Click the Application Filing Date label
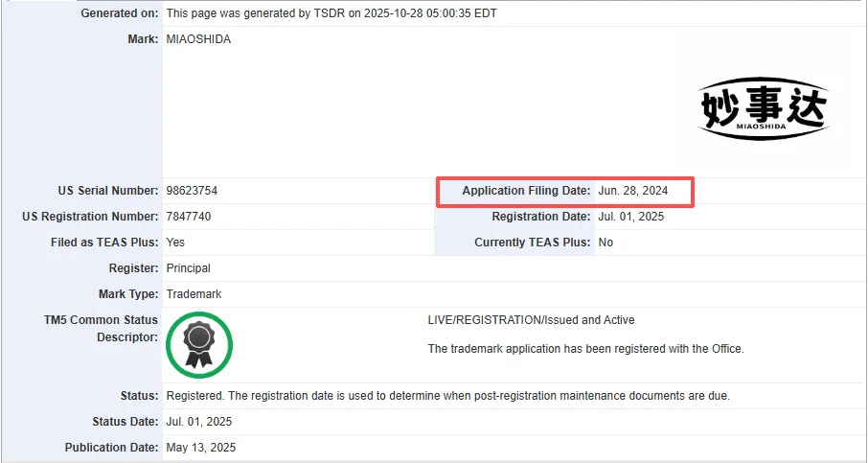The width and height of the screenshot is (868, 463). click(526, 192)
